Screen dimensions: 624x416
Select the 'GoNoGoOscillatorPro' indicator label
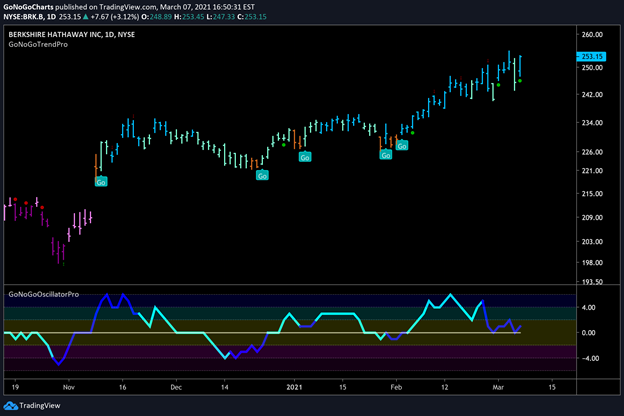coord(44,294)
